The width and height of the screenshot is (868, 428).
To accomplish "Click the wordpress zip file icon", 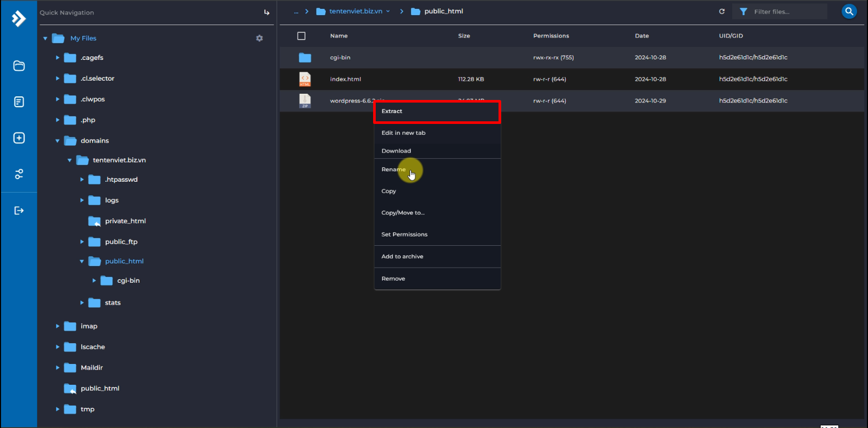I will coord(305,100).
